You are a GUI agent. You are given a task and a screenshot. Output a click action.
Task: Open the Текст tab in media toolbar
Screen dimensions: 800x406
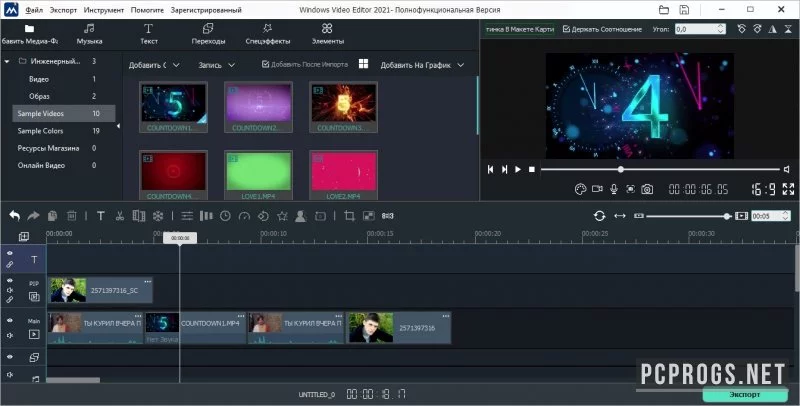(x=148, y=34)
